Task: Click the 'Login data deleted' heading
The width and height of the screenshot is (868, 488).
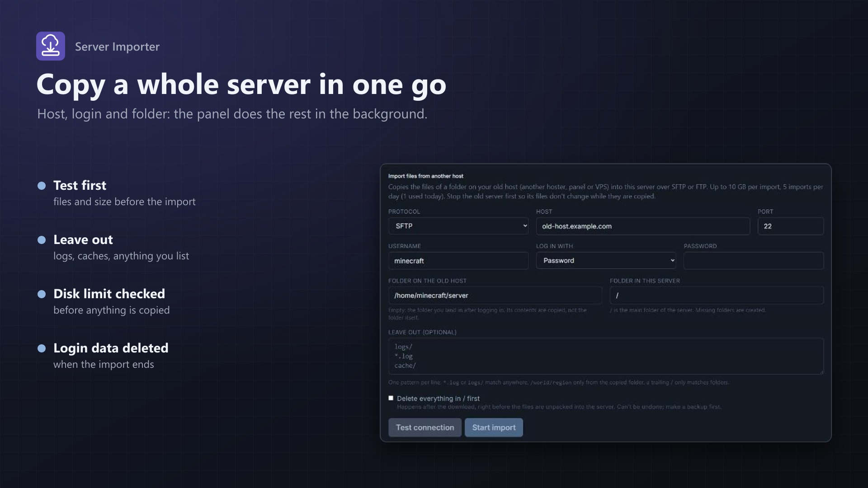Action: point(111,348)
